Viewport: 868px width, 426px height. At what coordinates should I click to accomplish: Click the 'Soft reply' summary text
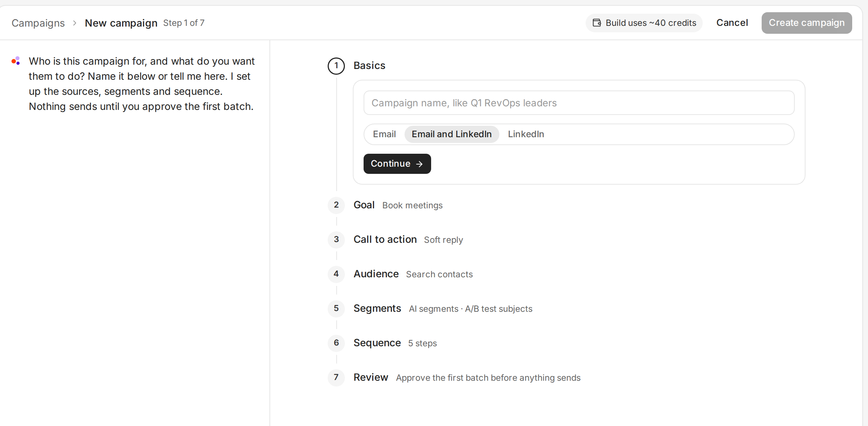tap(443, 240)
